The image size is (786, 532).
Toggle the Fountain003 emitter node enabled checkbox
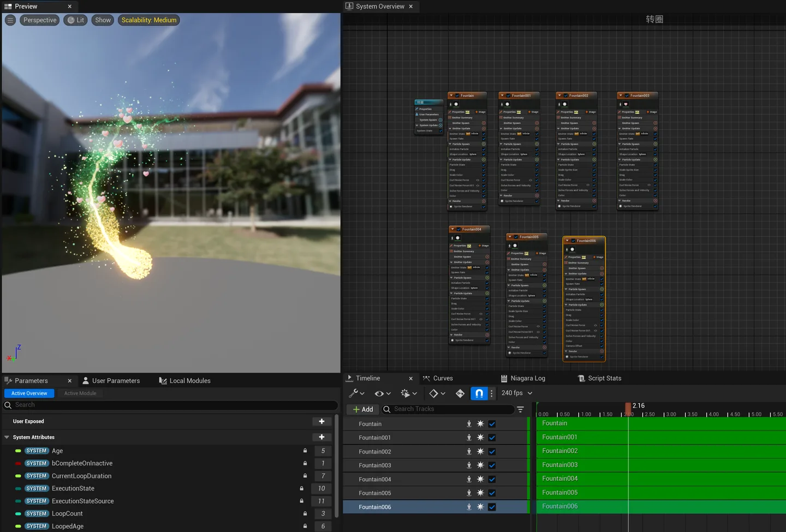coord(627,95)
